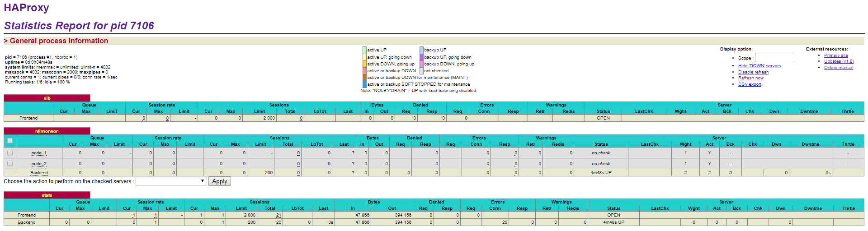Screen dimensions: 868x231
Task: Click the 'active or backup DOWN' red swatch
Action: 364,71
